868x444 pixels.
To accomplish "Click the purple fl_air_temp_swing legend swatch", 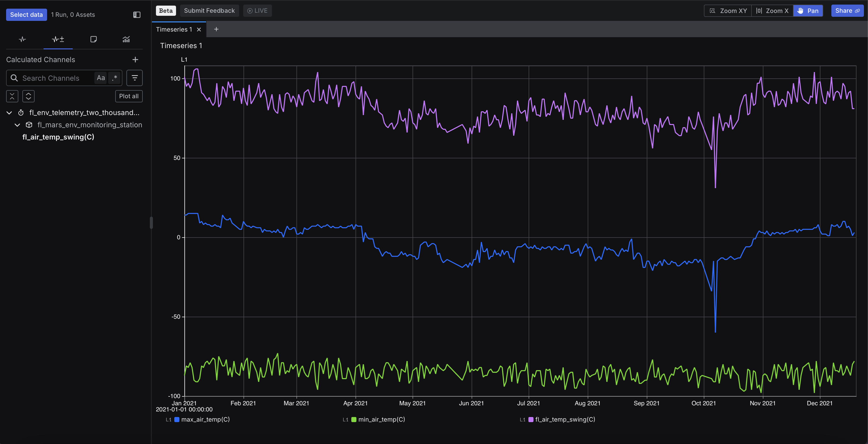I will [531, 419].
